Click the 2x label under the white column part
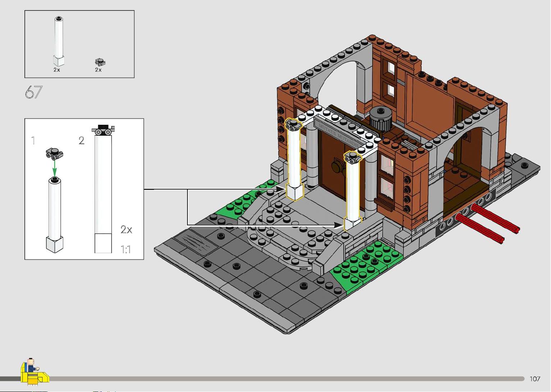This screenshot has height=392, width=551. (56, 70)
